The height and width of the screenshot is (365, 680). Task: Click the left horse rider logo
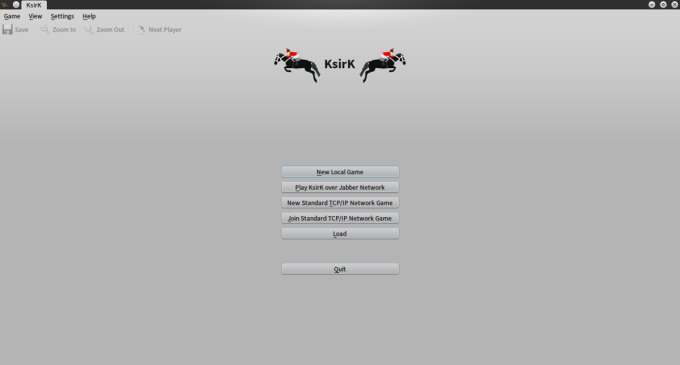tap(297, 65)
